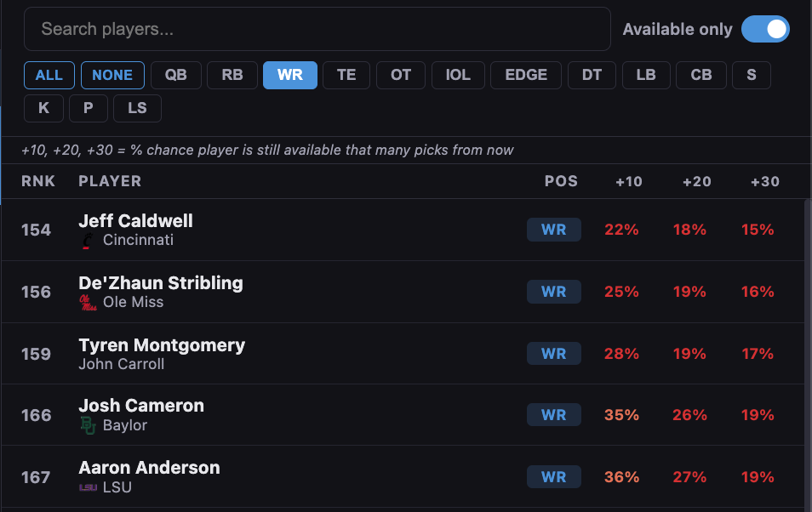The height and width of the screenshot is (512, 812).
Task: Click Jeff Caldwell's WR position badge
Action: [553, 229]
